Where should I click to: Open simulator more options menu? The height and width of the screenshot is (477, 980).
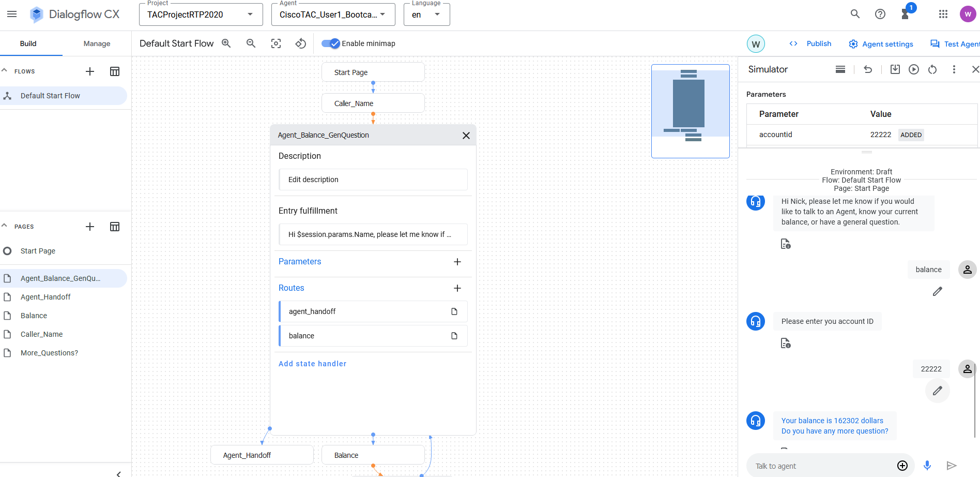[x=954, y=69]
